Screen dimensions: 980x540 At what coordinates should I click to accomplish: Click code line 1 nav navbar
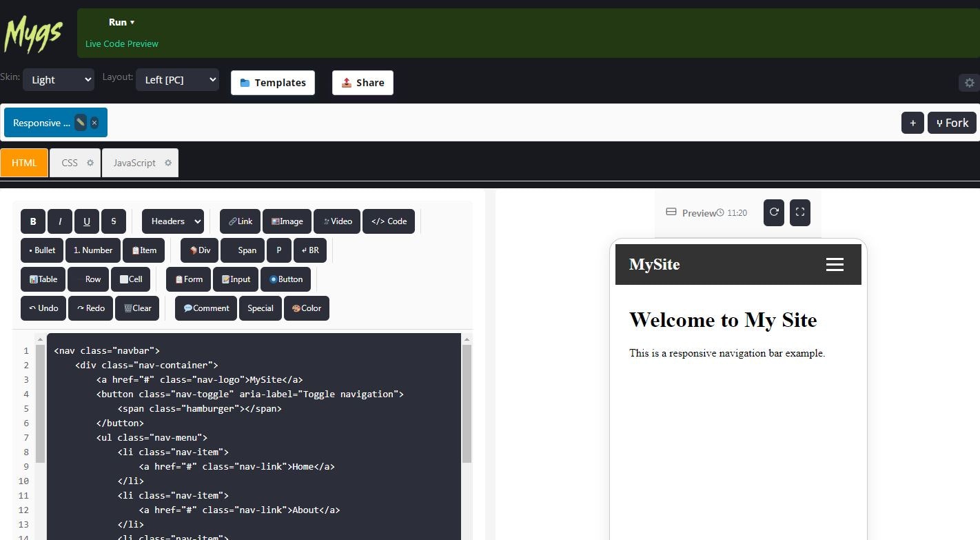107,350
